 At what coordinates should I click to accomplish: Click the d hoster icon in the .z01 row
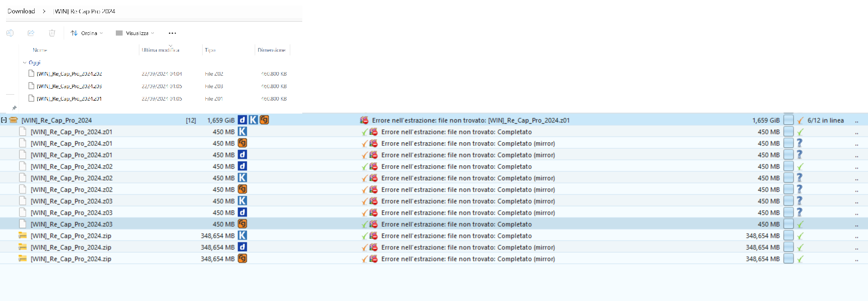pyautogui.click(x=242, y=155)
